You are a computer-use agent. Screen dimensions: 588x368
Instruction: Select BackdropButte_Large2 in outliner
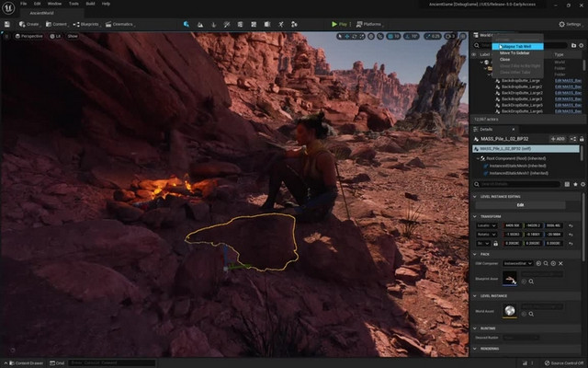tap(522, 86)
